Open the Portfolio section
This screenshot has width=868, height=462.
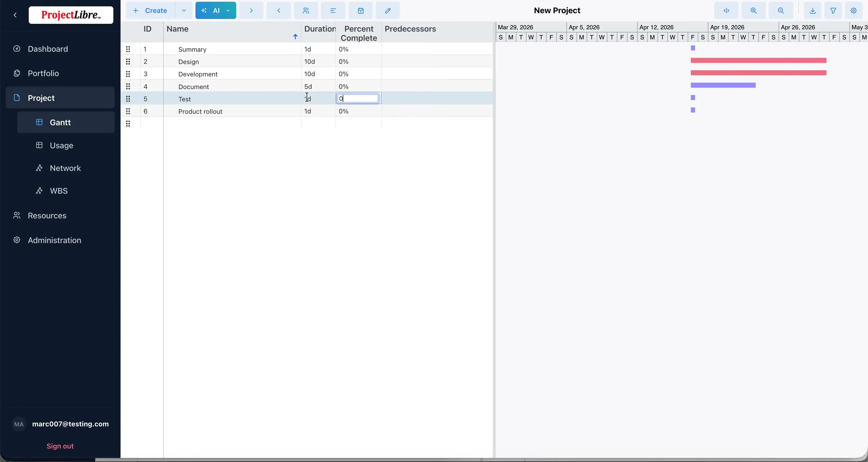click(x=43, y=73)
